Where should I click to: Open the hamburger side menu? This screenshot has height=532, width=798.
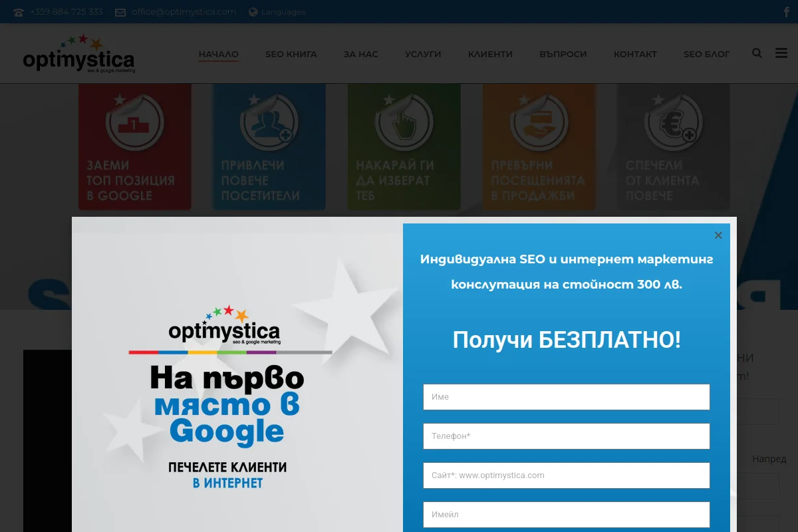(x=781, y=53)
